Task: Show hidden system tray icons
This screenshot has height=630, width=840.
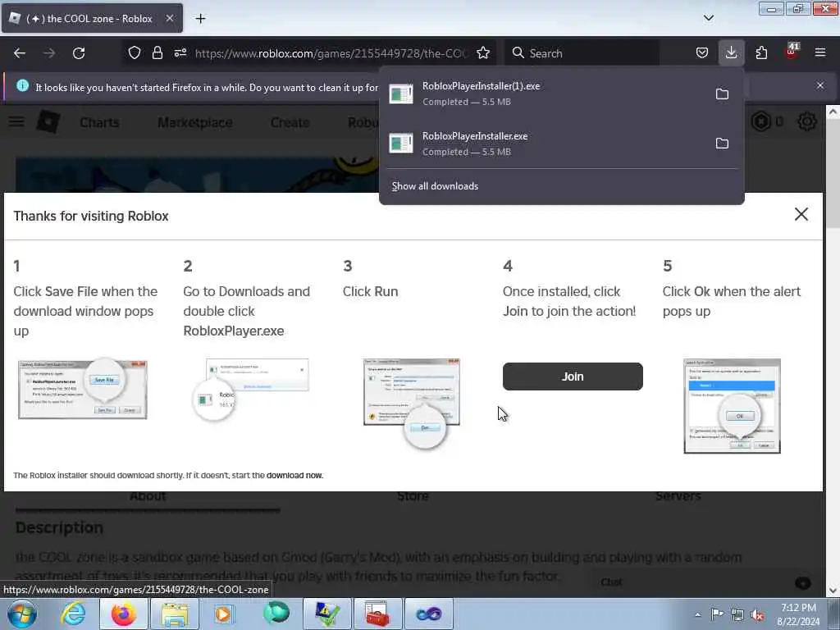Action: (x=697, y=615)
